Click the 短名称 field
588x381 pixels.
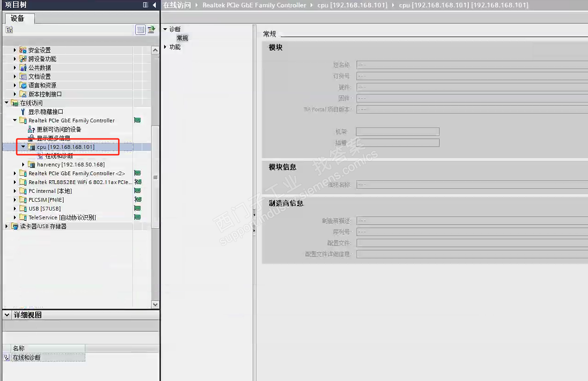point(472,65)
